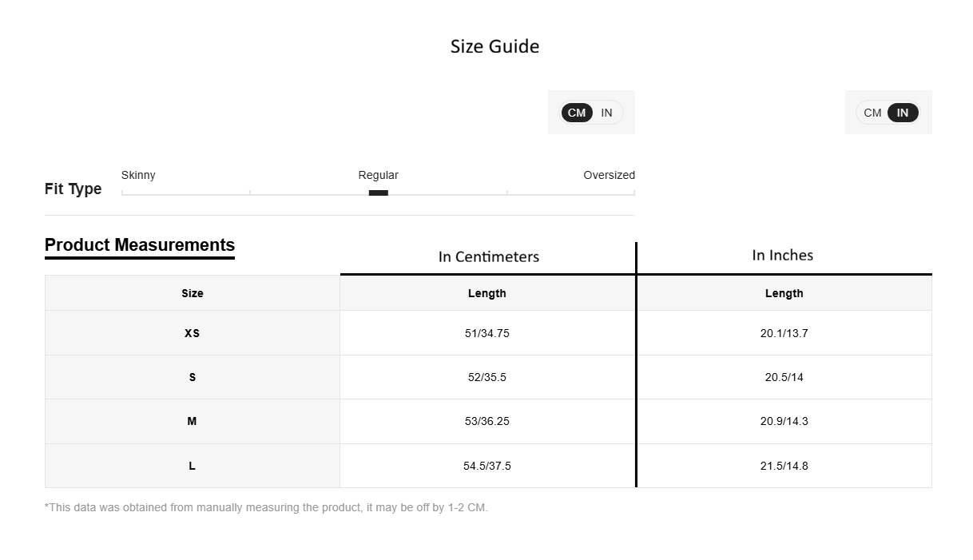
Task: Click the 20.5/14 inches length cell
Action: (784, 377)
